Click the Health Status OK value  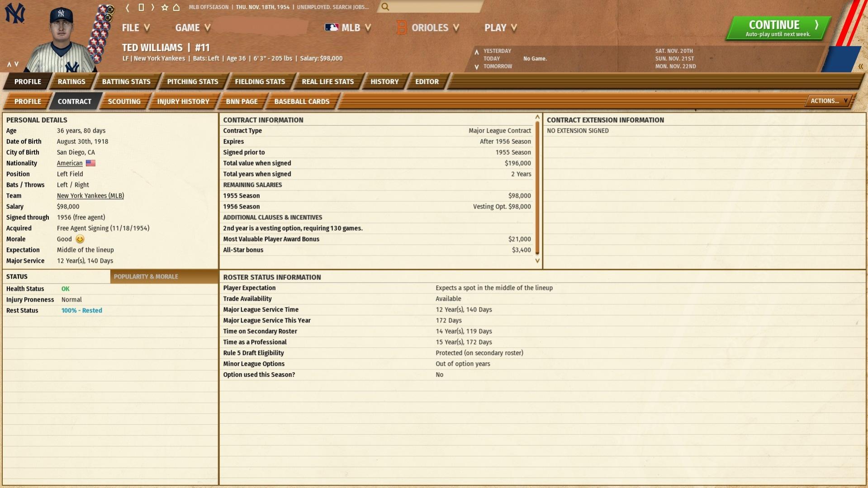[x=66, y=289]
